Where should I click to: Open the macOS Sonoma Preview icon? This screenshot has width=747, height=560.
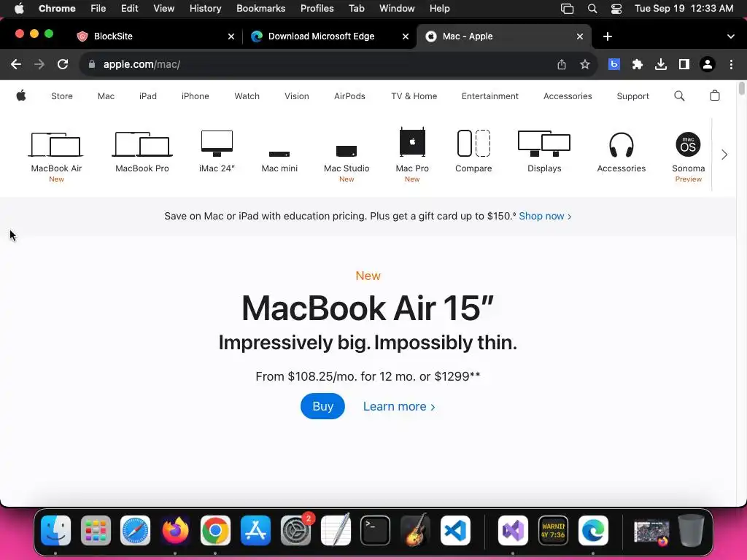(688, 144)
